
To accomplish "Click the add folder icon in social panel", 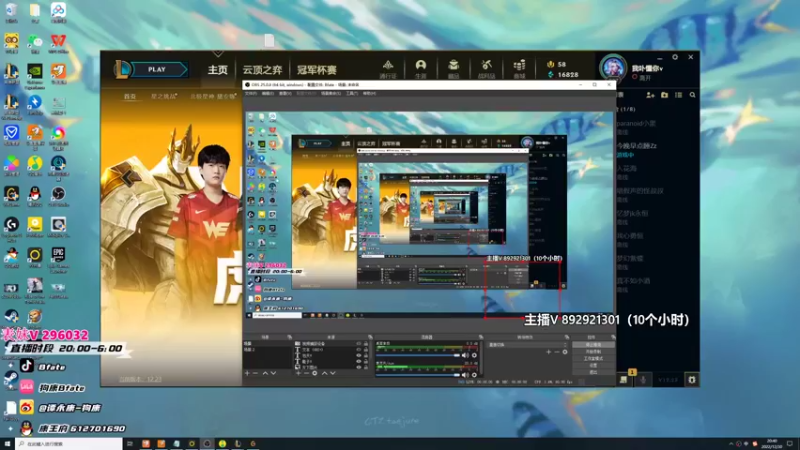I will coord(664,95).
